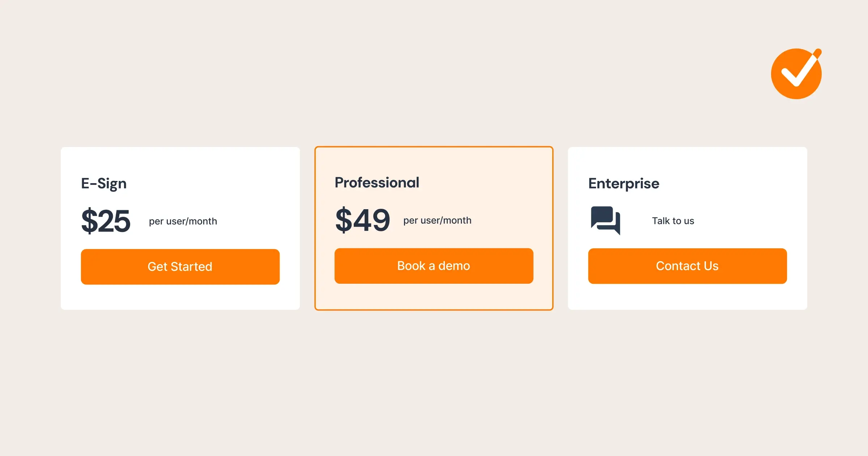The image size is (868, 456).
Task: Select the Enterprise plan heading
Action: point(624,183)
